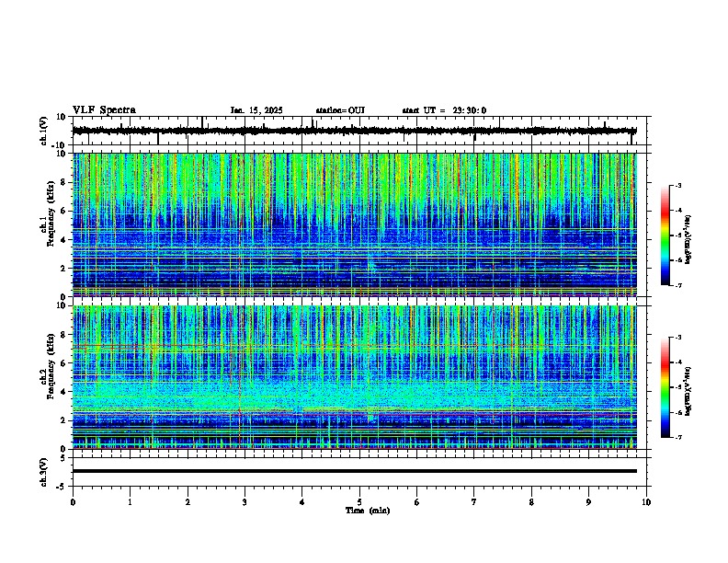Click the ch.1 spectrogram panel
728x563 pixels.
tap(354, 224)
